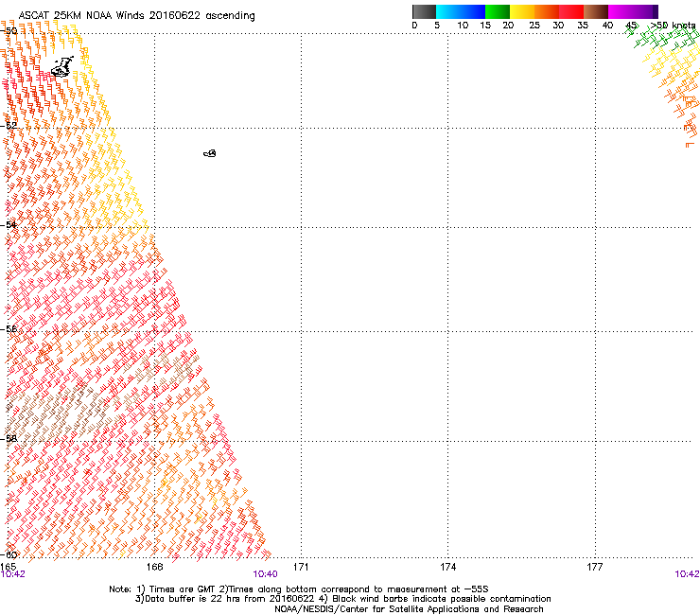The image size is (700, 615).
Task: Click the orange 25–30 knots color swatch
Action: [x=547, y=11]
